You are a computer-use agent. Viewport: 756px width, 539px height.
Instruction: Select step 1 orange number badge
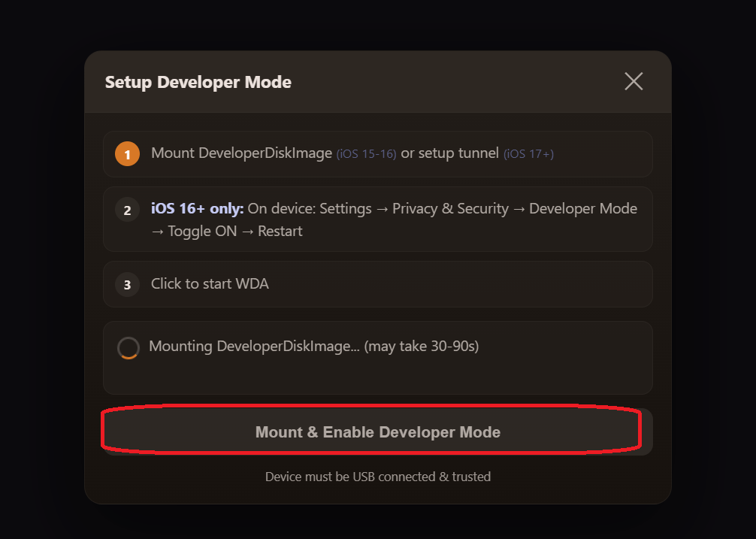tap(127, 154)
